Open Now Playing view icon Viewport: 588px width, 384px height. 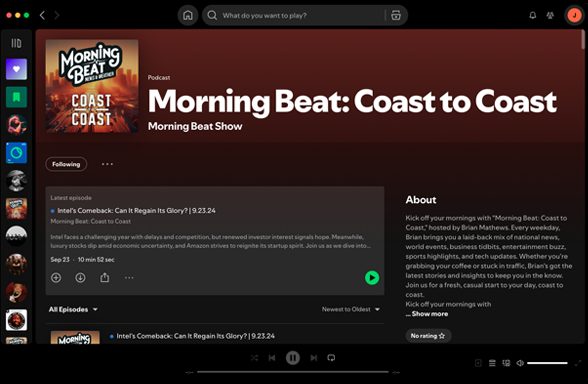pyautogui.click(x=478, y=363)
